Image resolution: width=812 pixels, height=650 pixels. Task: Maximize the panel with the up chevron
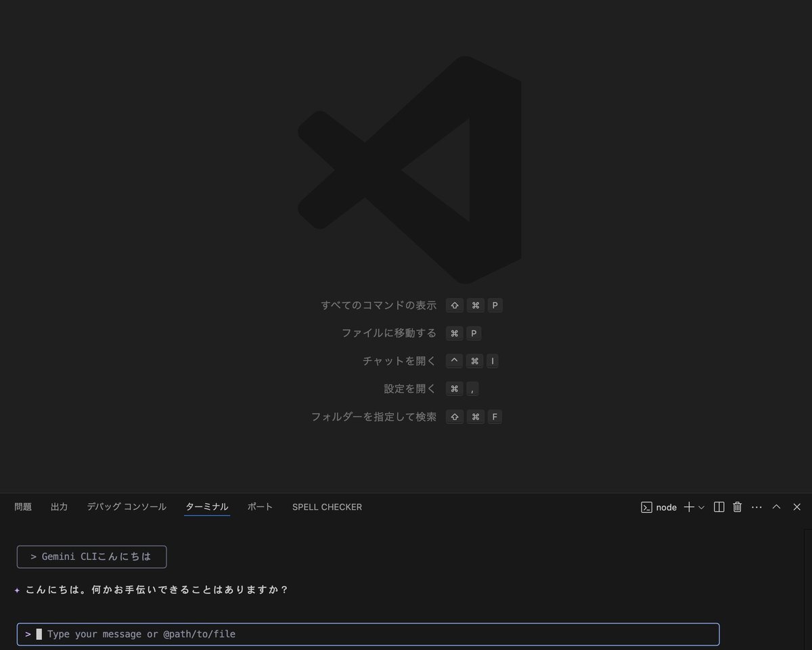tap(777, 507)
